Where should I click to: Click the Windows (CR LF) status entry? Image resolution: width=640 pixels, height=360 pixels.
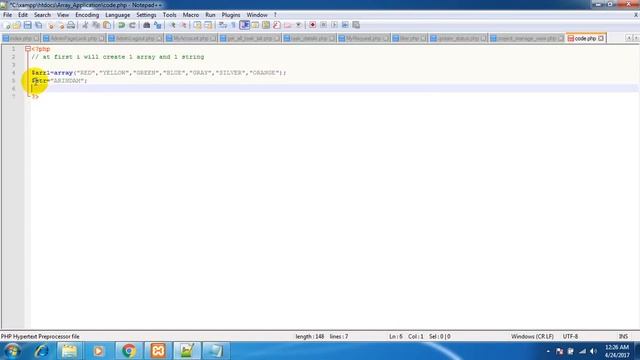[x=532, y=336]
